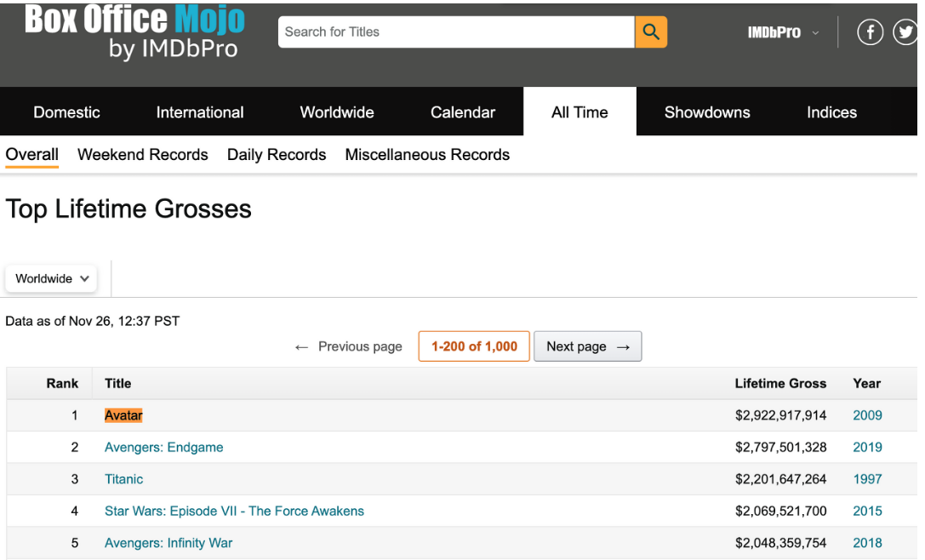Go to Next page
This screenshot has height=560, width=925.
[x=587, y=346]
